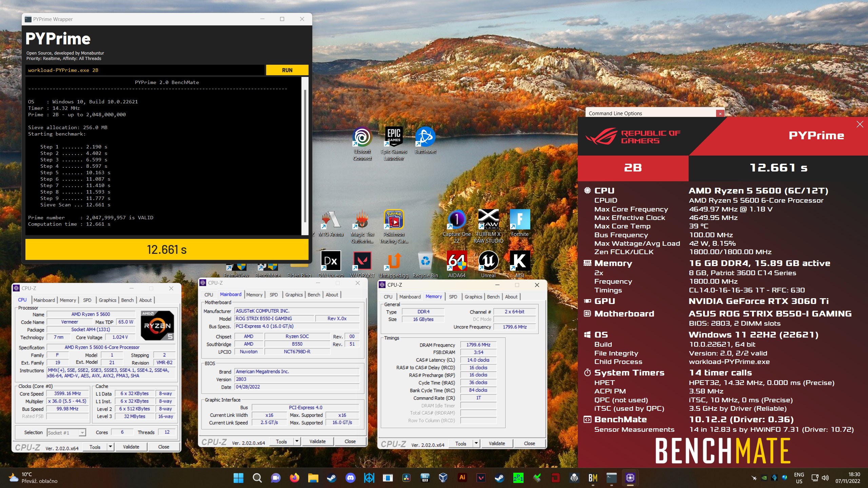Select Magic The Gathering desktop icon
Screen dimensions: 868x488
coord(362,226)
